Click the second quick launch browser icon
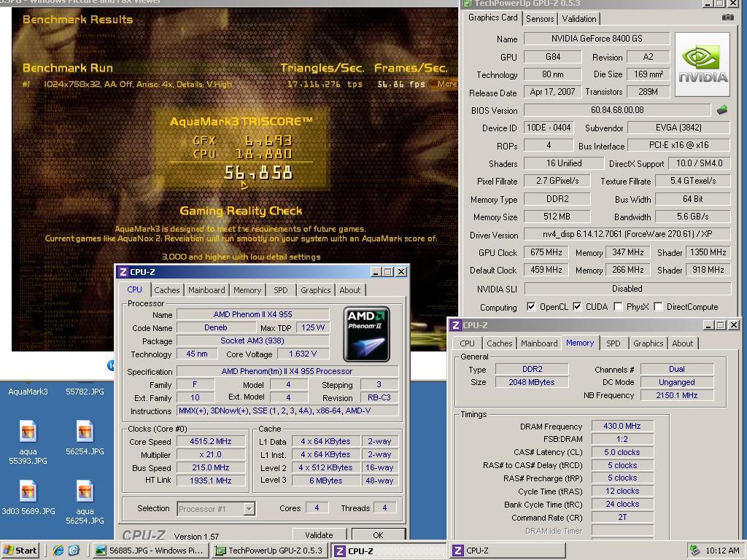The image size is (747, 560). pos(74,551)
